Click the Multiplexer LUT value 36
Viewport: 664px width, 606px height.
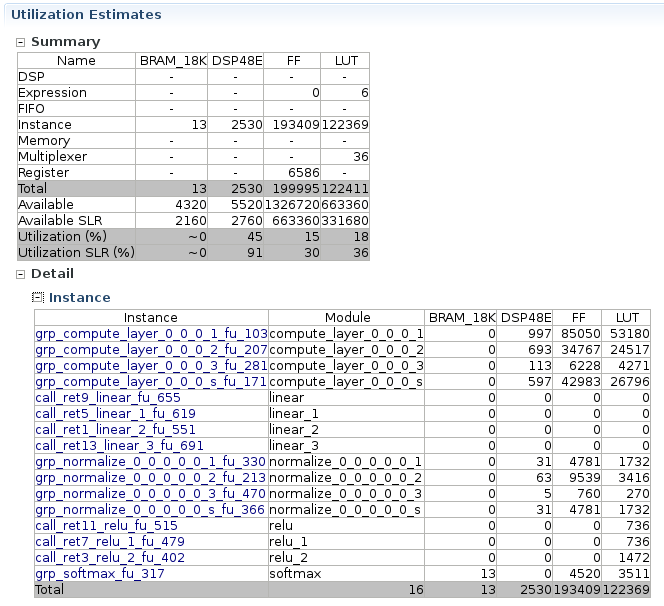(x=361, y=157)
